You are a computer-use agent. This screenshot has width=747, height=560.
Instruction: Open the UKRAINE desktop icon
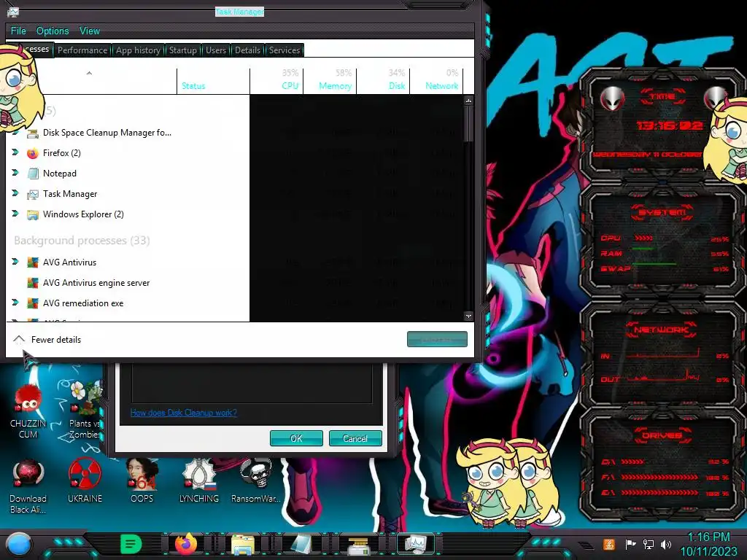tap(85, 481)
